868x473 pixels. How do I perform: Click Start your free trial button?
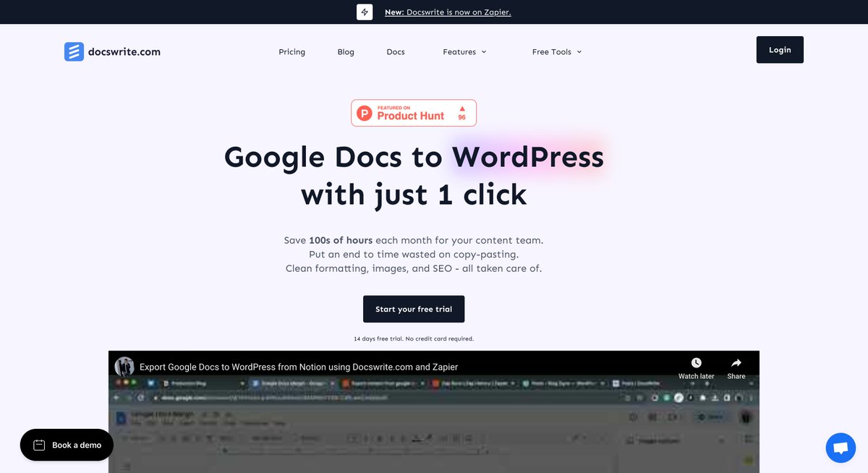pyautogui.click(x=414, y=309)
